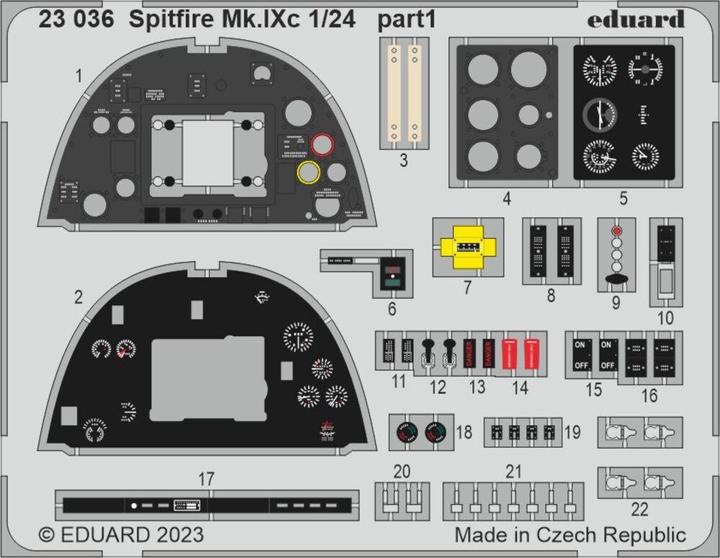Select the lamp-shaped pieces above number 22
Screen dimensions: 720x558
(x=640, y=483)
